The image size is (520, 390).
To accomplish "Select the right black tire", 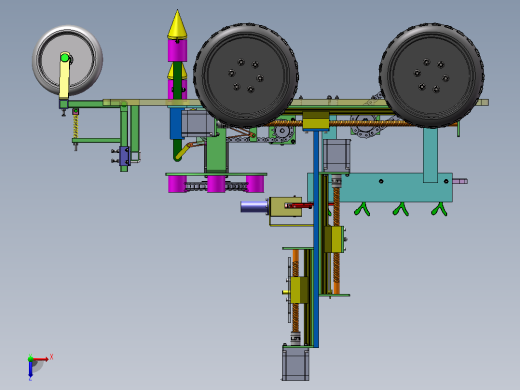I will (x=432, y=75).
